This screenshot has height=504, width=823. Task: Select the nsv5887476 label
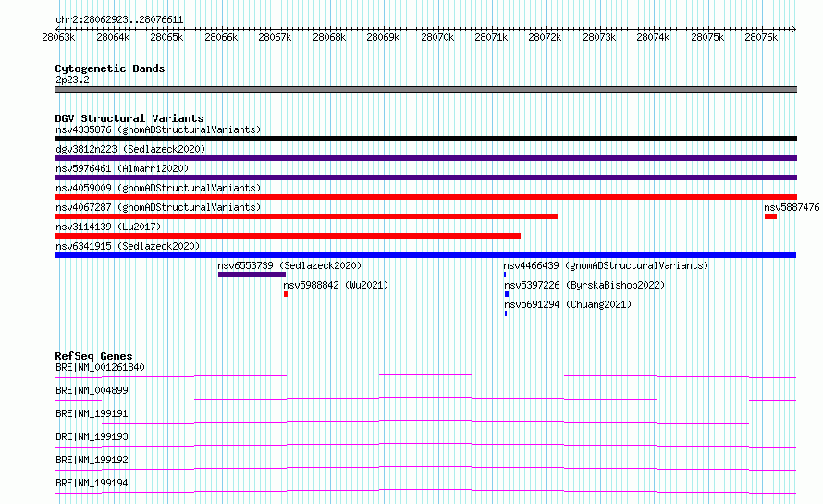tap(792, 207)
